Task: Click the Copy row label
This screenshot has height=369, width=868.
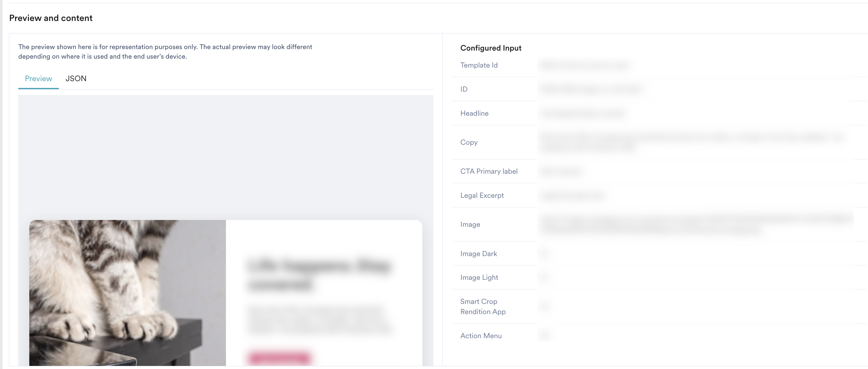Action: tap(469, 142)
